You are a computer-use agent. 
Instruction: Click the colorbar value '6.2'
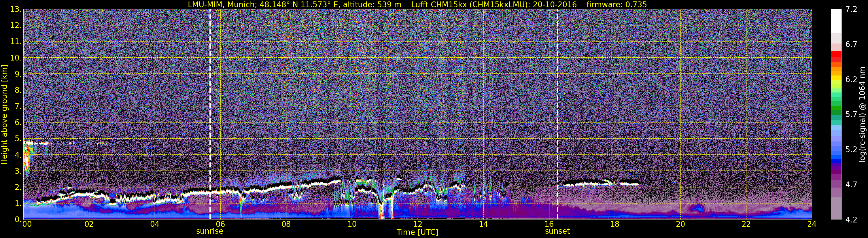[851, 80]
